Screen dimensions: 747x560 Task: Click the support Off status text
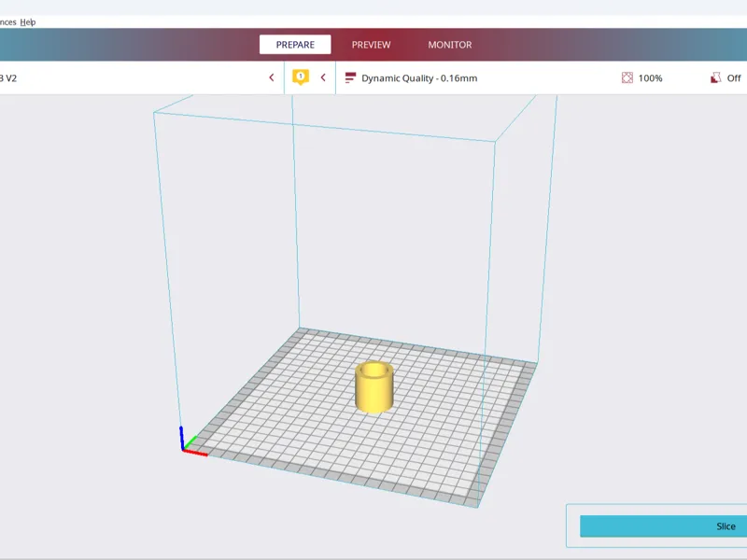(734, 78)
